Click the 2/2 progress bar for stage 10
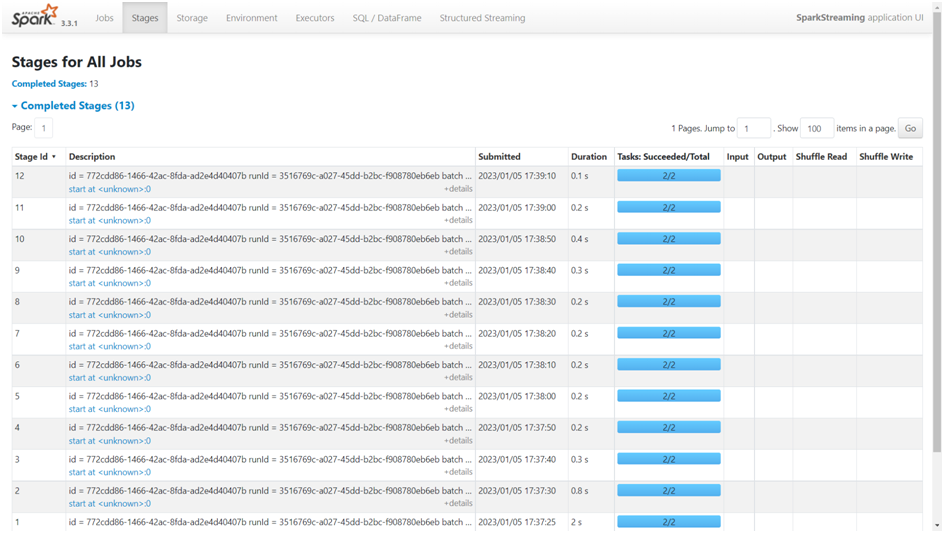The image size is (944, 533). [x=669, y=238]
